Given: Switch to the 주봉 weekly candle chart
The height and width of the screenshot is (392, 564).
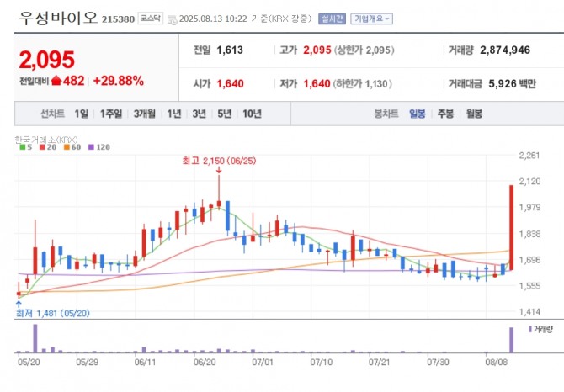Looking at the screenshot, I should (x=445, y=113).
